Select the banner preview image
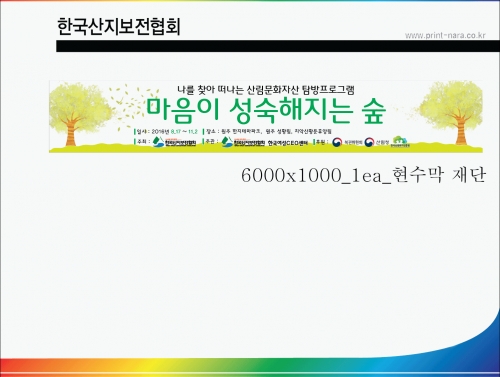Viewport: 500px width, 377px height. 266,117
